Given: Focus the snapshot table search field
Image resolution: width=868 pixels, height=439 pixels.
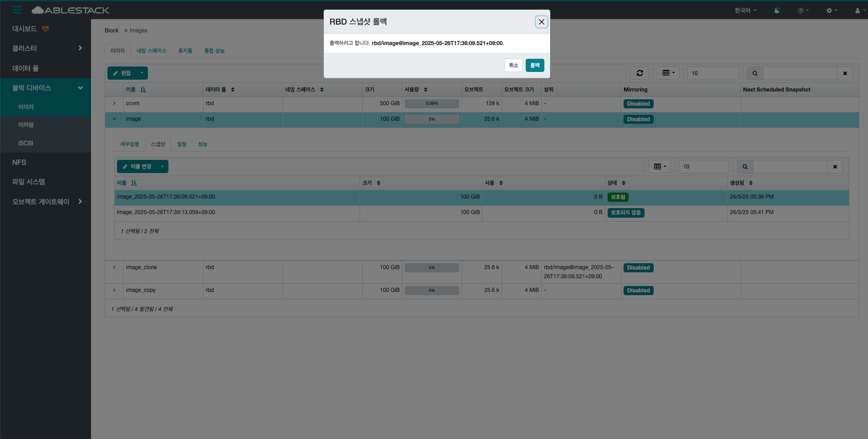Looking at the screenshot, I should (790, 167).
